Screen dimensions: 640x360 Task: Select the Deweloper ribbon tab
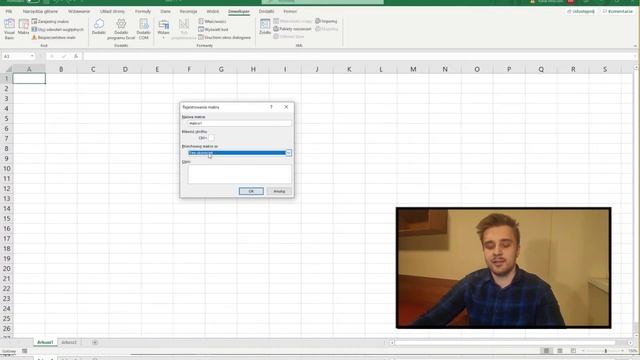click(x=239, y=11)
